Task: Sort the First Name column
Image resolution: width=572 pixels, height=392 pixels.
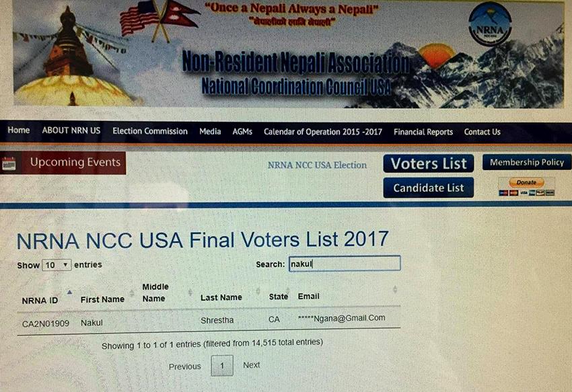Action: click(x=132, y=293)
